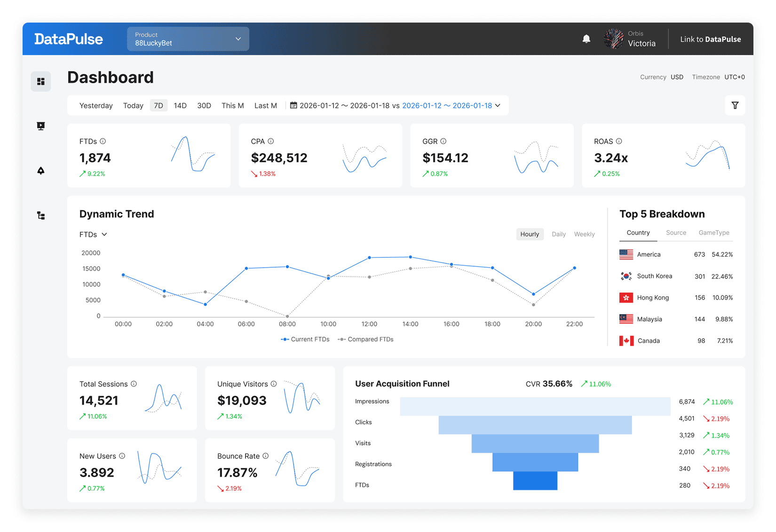Select the GameType tab in Top 5 Breakdown

[x=714, y=232]
